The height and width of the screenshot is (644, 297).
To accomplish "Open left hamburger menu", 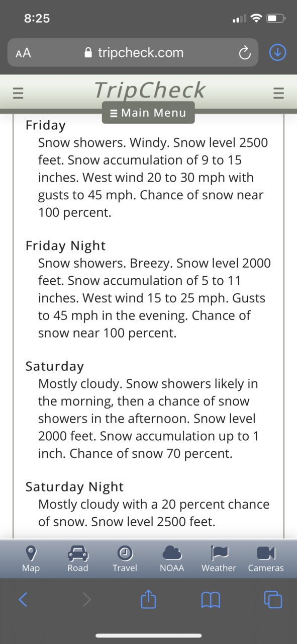I will point(19,94).
